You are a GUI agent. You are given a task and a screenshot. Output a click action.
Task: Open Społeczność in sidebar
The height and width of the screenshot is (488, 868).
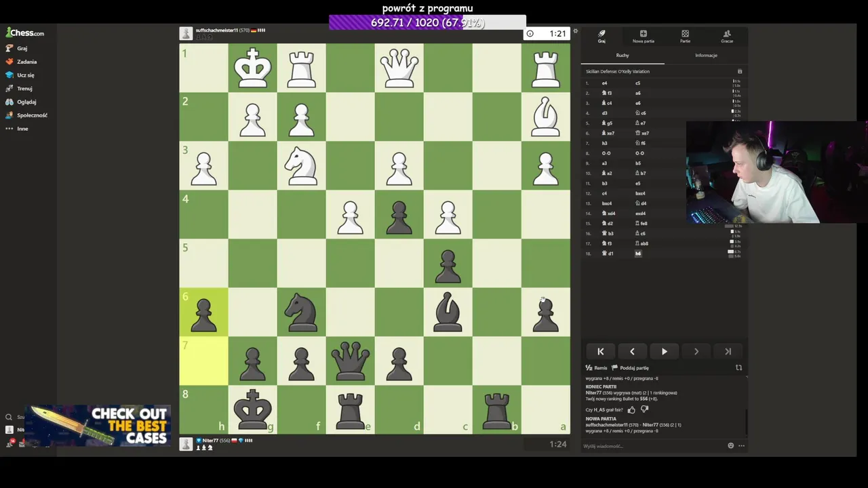(x=26, y=115)
